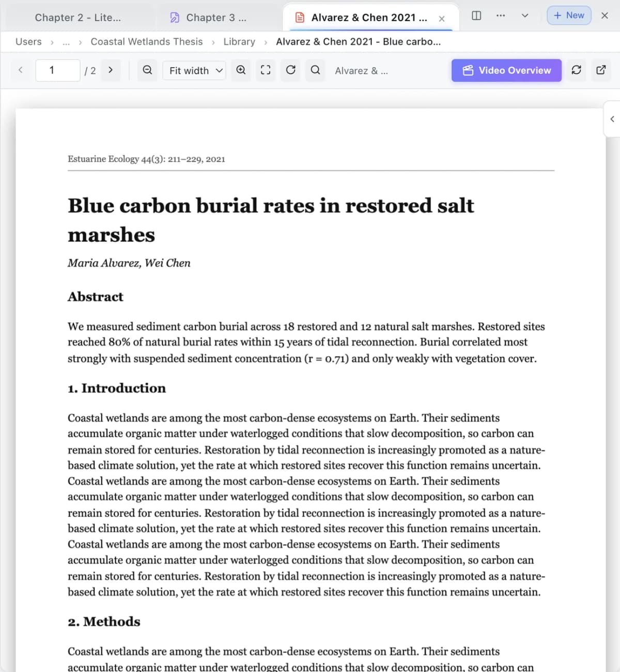
Task: Go to Coastal Wetlands Thesis breadcrumb
Action: (x=147, y=42)
